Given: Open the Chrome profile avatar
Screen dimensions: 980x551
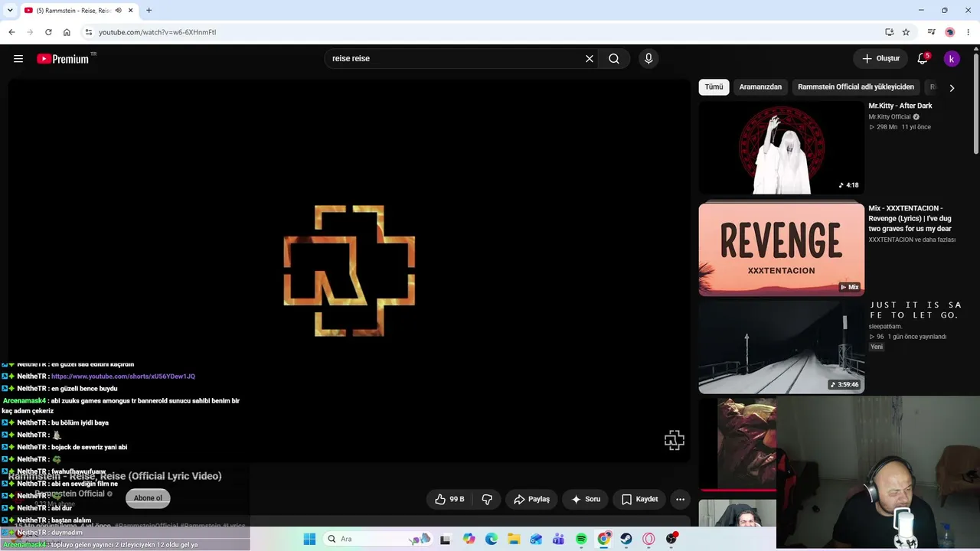Looking at the screenshot, I should 950,32.
